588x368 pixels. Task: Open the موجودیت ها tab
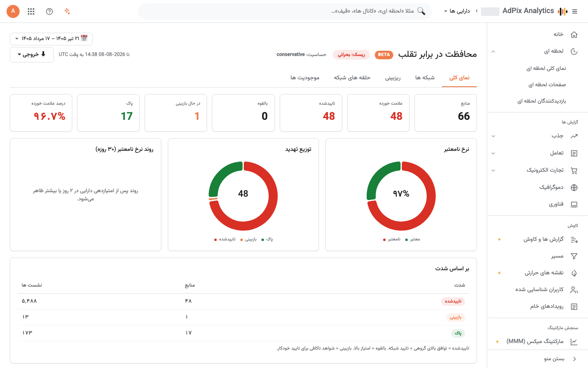[305, 78]
